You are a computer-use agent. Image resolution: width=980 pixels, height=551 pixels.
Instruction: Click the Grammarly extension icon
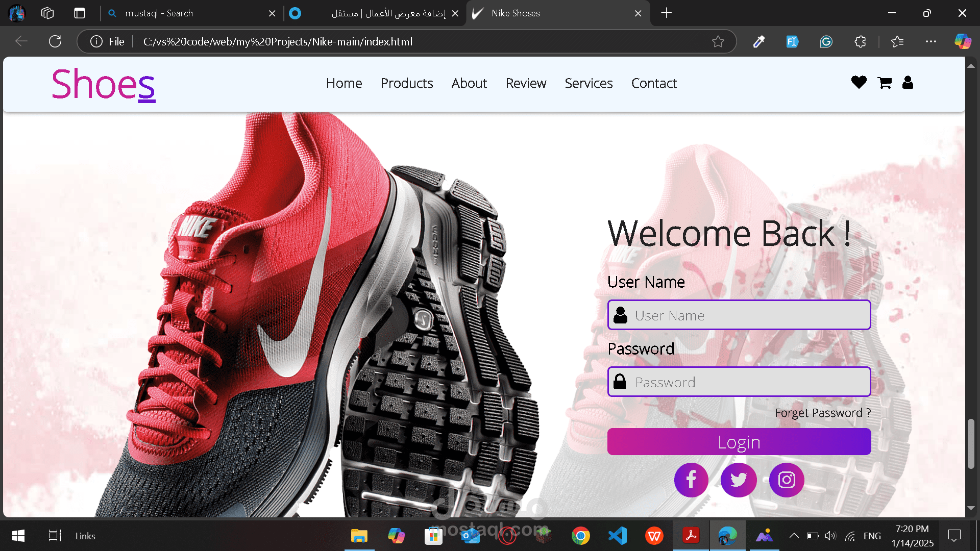pos(826,41)
